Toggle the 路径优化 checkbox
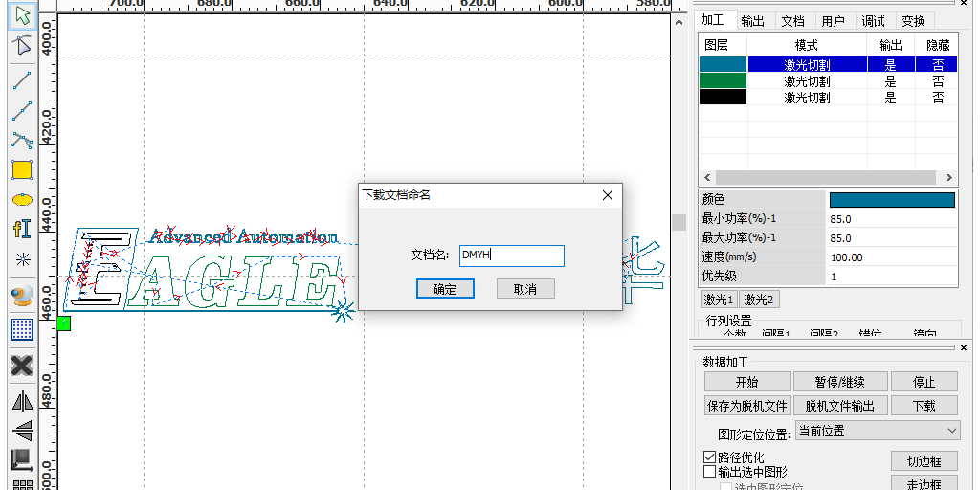Screen dimensions: 980x490 [709, 457]
